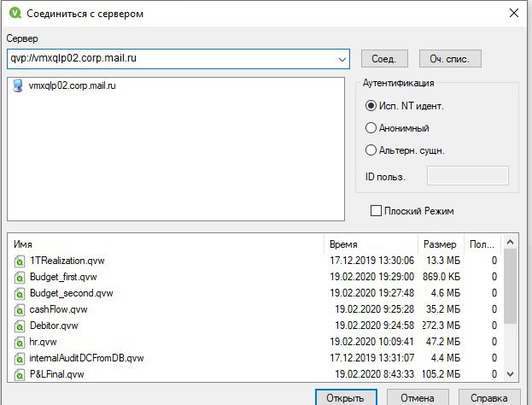Select the P&LFinal.qvw file name

pyautogui.click(x=57, y=374)
